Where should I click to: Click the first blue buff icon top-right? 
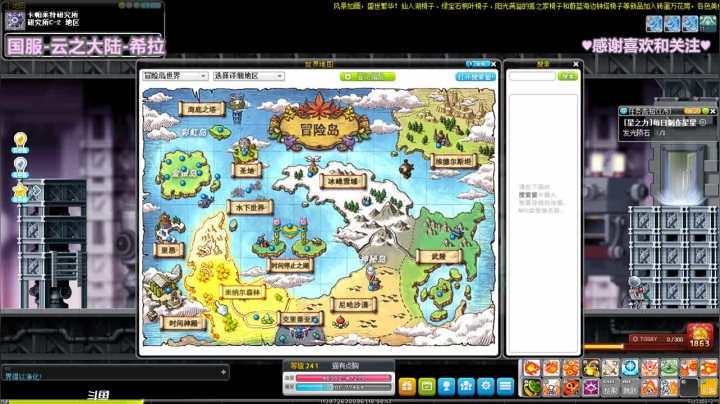654,24
